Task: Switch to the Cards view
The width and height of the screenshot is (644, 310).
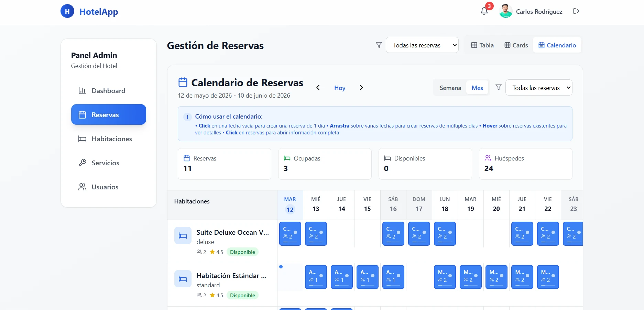Action: [516, 45]
